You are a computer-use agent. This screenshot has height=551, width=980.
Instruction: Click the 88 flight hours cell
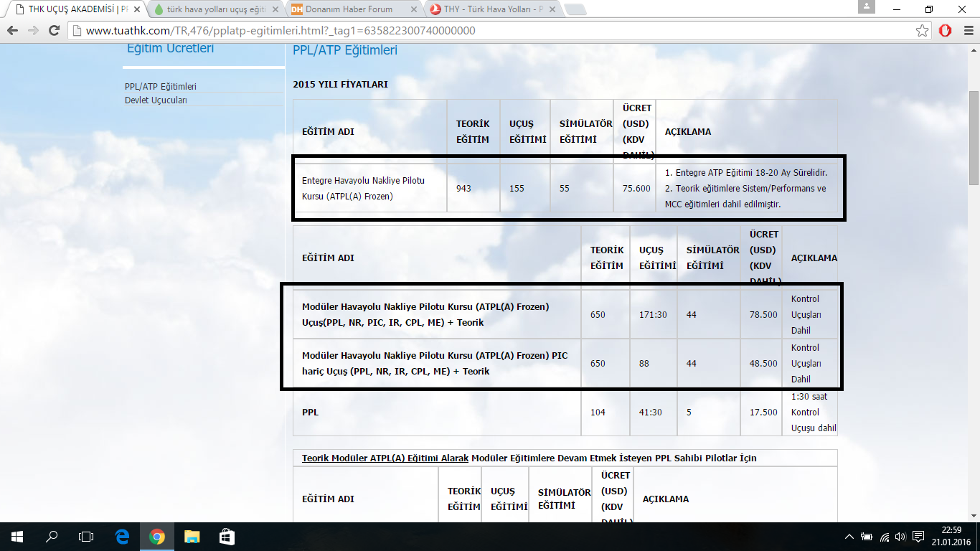[x=654, y=363]
